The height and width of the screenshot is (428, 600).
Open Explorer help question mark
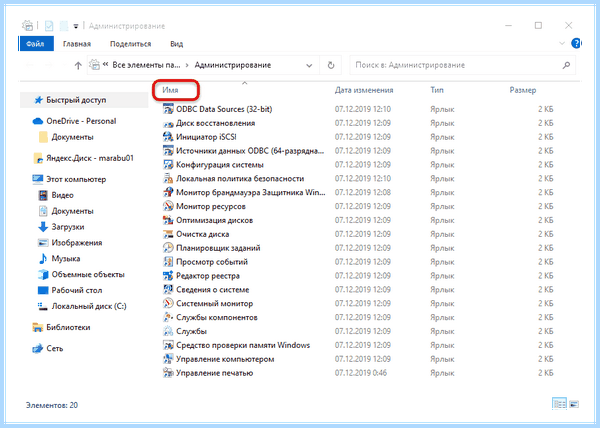coord(576,43)
